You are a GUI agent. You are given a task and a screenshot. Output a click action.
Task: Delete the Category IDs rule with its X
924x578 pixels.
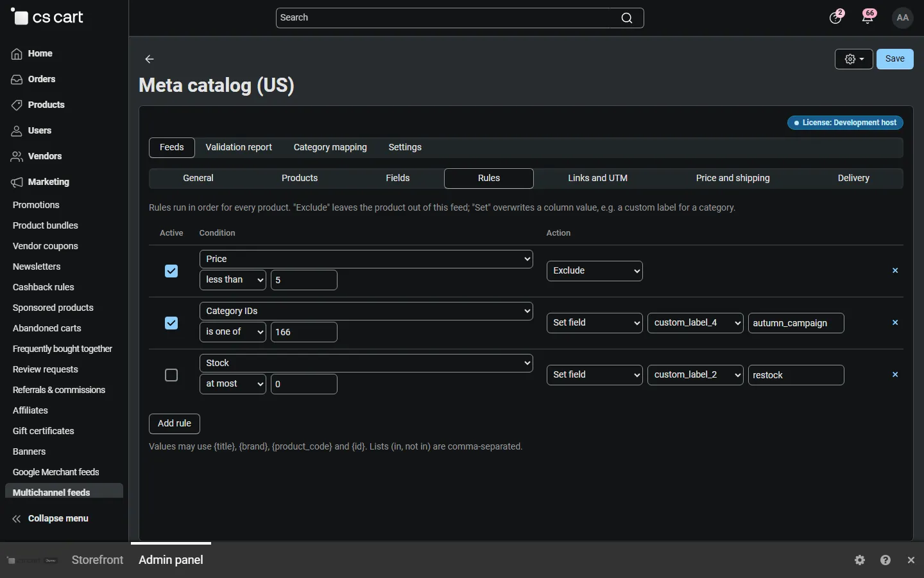[x=895, y=323]
